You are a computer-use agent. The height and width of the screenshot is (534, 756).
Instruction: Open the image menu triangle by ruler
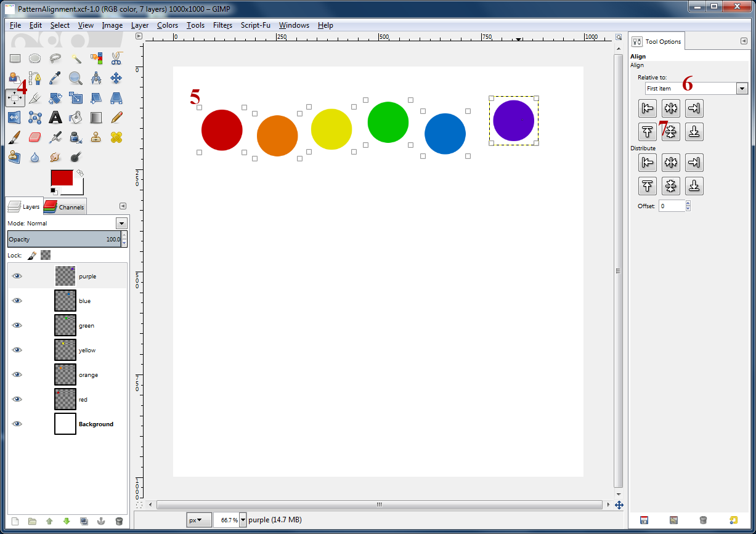(x=139, y=36)
